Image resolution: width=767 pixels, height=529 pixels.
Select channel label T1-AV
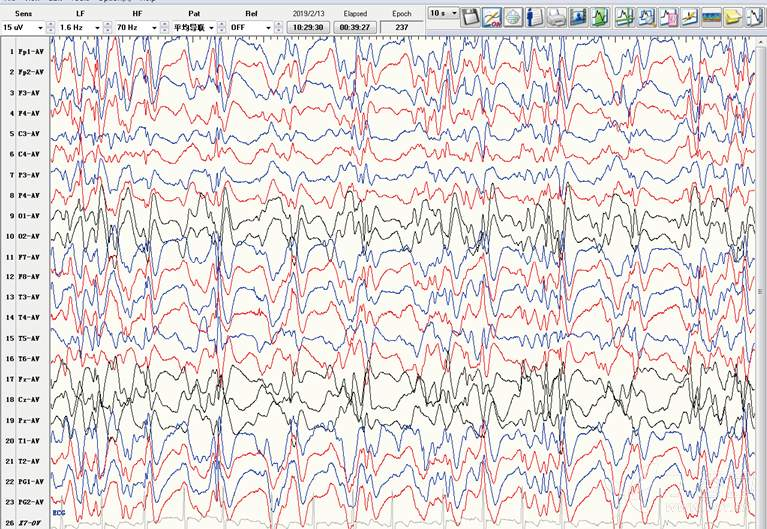pos(29,441)
